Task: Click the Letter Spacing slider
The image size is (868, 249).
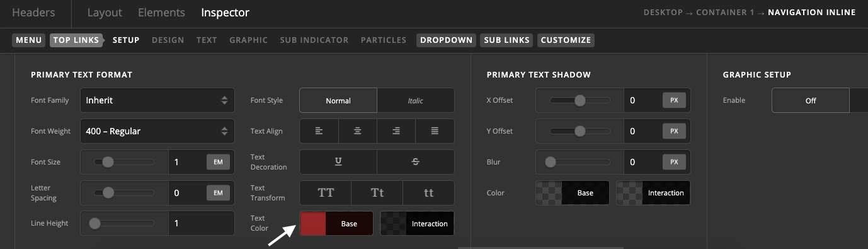Action: click(x=124, y=193)
